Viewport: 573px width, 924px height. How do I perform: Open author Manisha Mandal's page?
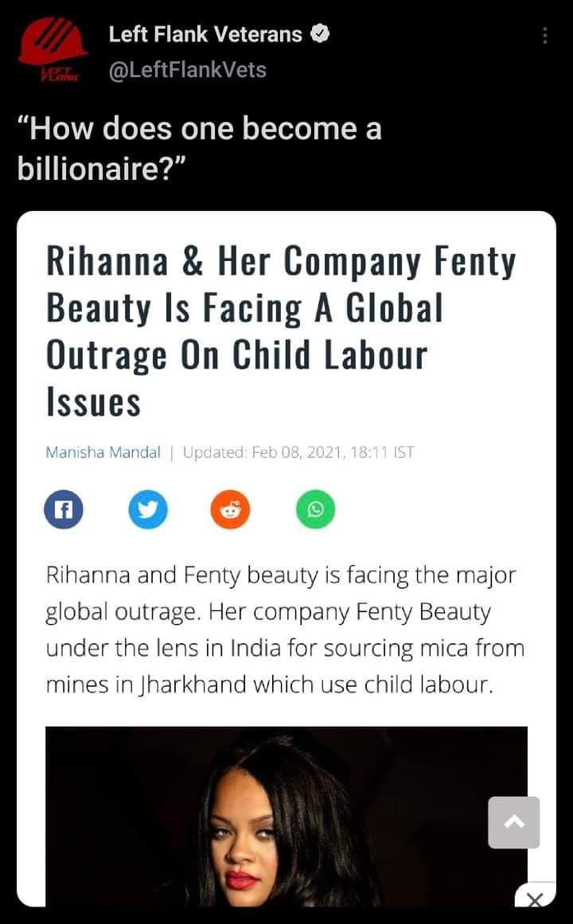tap(103, 453)
